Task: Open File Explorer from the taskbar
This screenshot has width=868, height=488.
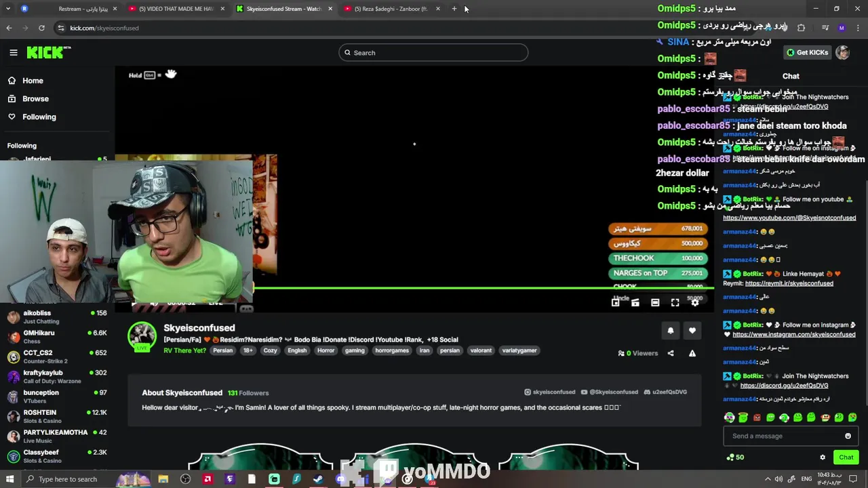Action: [x=163, y=479]
